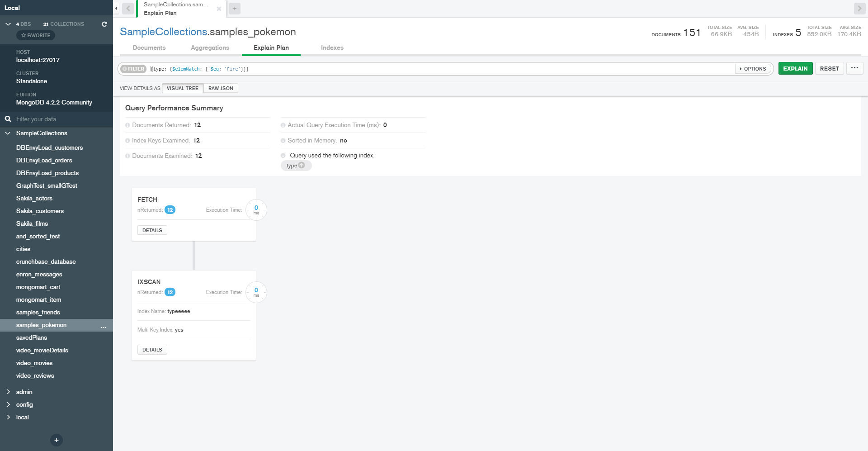Refresh databases with the reload icon

click(104, 24)
